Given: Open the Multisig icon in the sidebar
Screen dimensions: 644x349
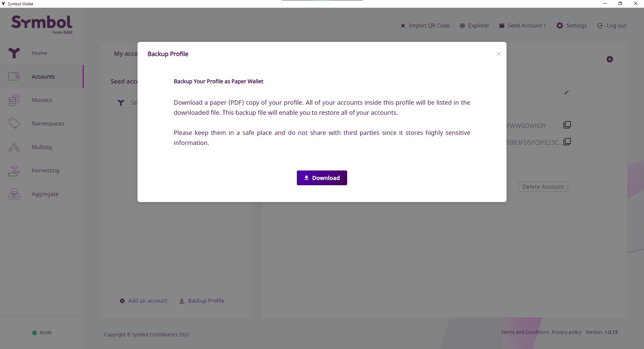Looking at the screenshot, I should pos(14,147).
